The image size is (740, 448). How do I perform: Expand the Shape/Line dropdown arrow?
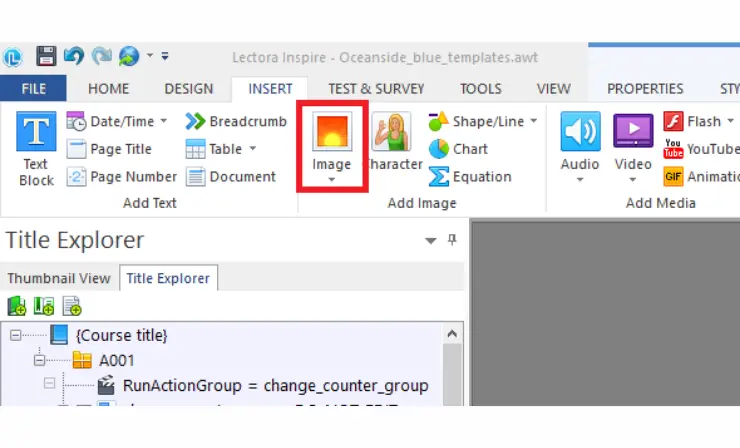534,121
